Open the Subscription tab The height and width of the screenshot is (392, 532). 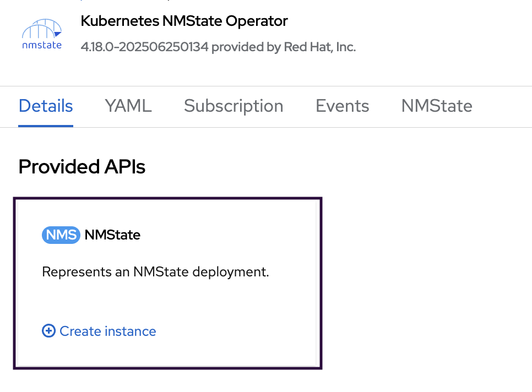[234, 106]
